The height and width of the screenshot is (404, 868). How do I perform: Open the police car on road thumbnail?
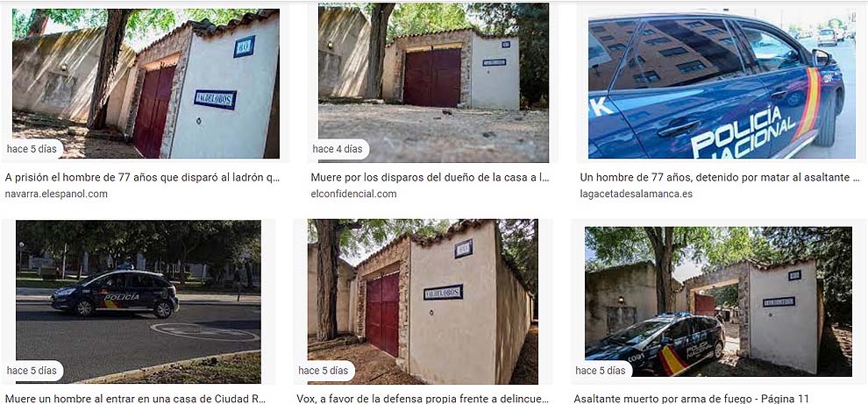(138, 301)
